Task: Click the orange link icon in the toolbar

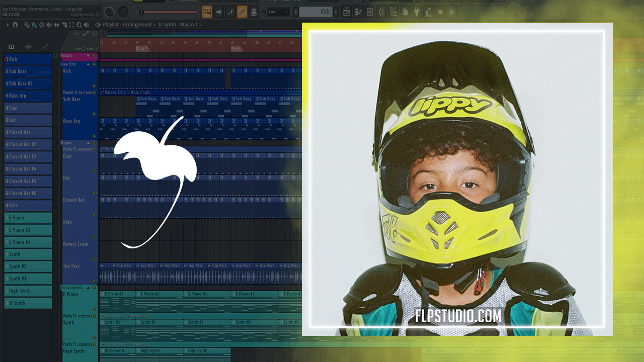Action: point(242,12)
